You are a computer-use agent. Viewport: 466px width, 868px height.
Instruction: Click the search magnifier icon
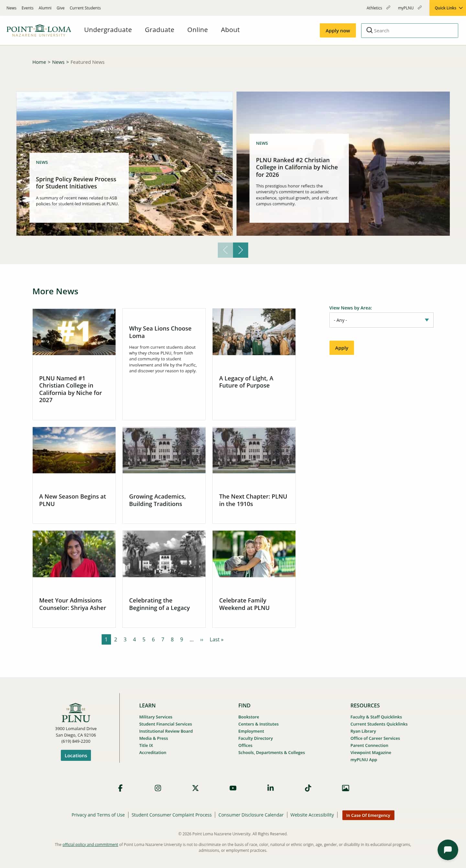(x=369, y=30)
